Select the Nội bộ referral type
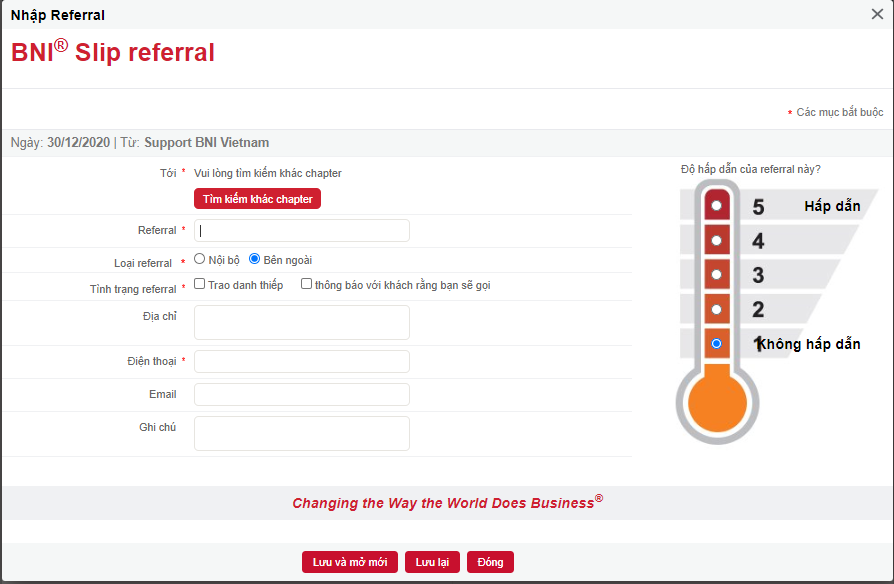894x584 pixels. pos(200,259)
